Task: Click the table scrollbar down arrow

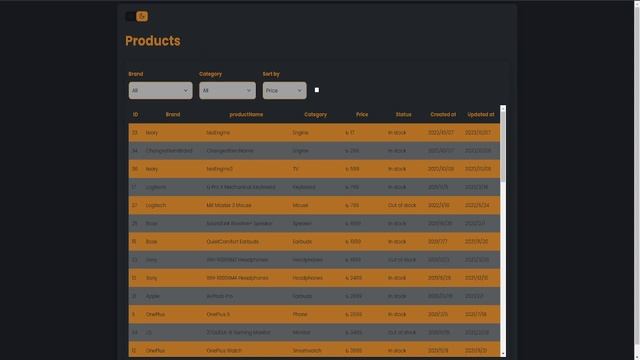Action: [x=503, y=354]
